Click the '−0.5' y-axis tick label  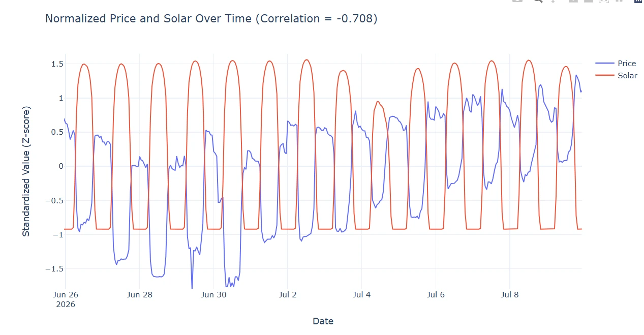[x=54, y=200]
